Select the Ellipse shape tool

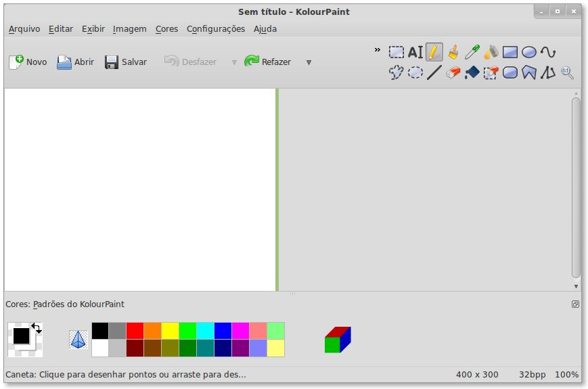tap(529, 52)
